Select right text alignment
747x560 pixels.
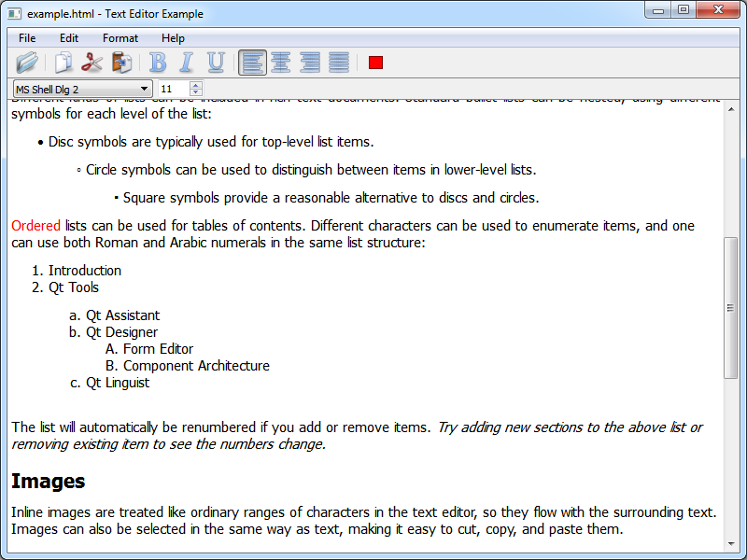tap(310, 63)
